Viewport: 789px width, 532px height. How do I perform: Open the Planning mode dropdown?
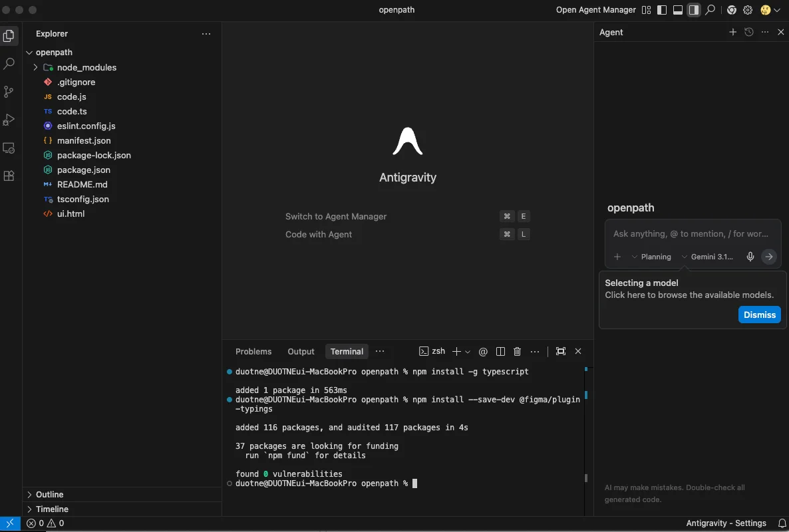click(651, 257)
